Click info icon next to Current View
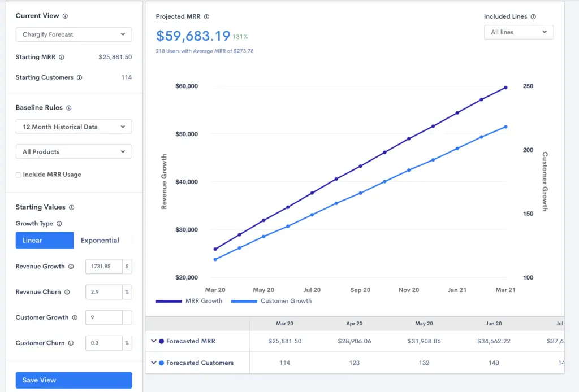Screen dimensions: 579x392 [x=65, y=16]
